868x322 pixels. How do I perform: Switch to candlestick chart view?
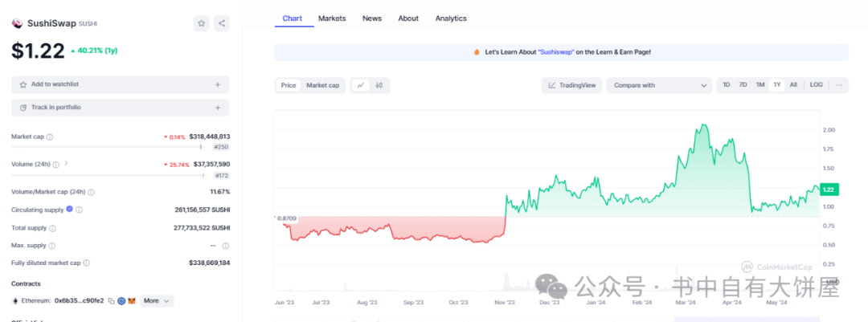tap(379, 85)
